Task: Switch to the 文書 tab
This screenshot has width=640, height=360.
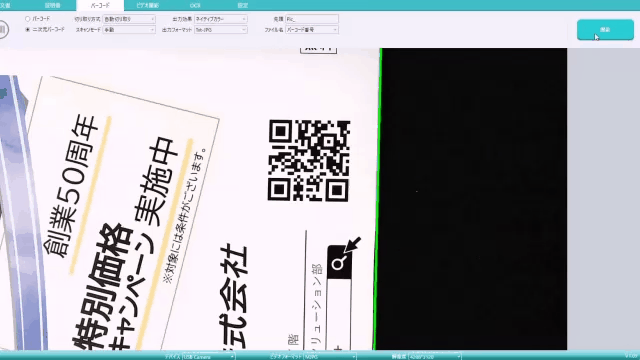Action: [x=5, y=6]
